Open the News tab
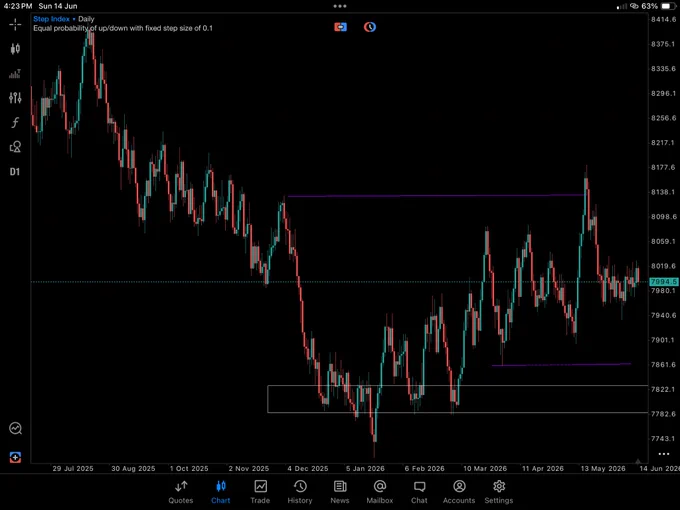This screenshot has height=510, width=680. [340, 492]
